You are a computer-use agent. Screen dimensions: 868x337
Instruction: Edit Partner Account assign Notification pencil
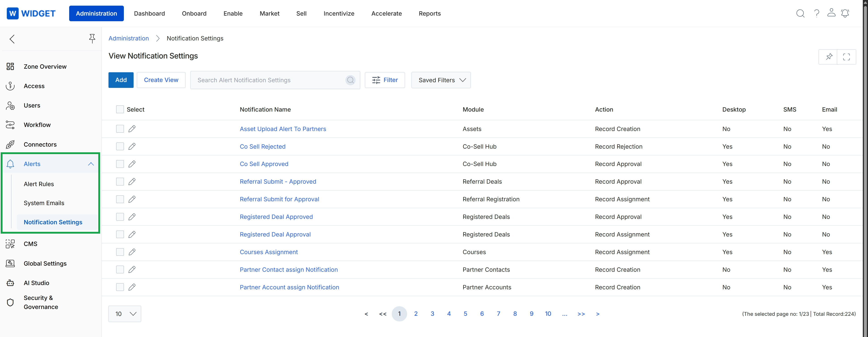[132, 287]
